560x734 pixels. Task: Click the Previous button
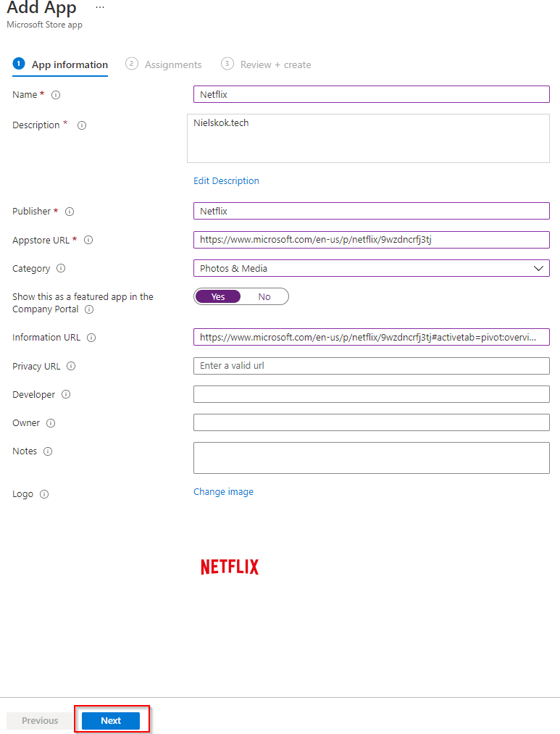[40, 720]
